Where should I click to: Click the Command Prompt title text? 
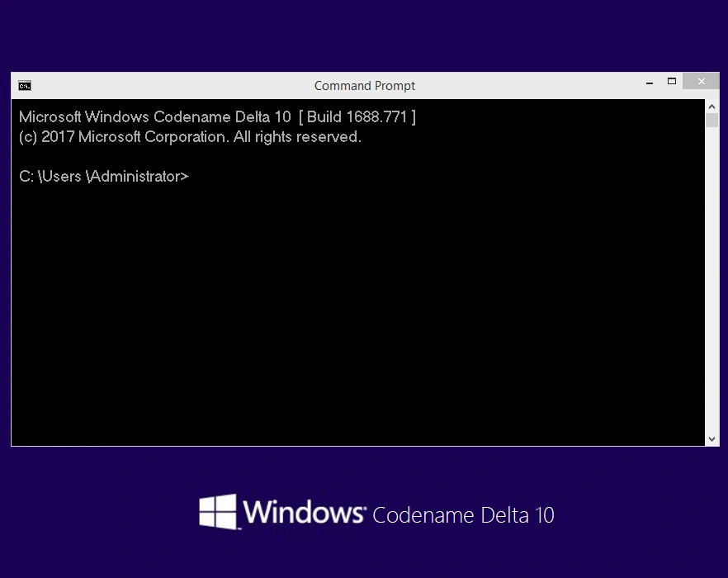point(365,86)
